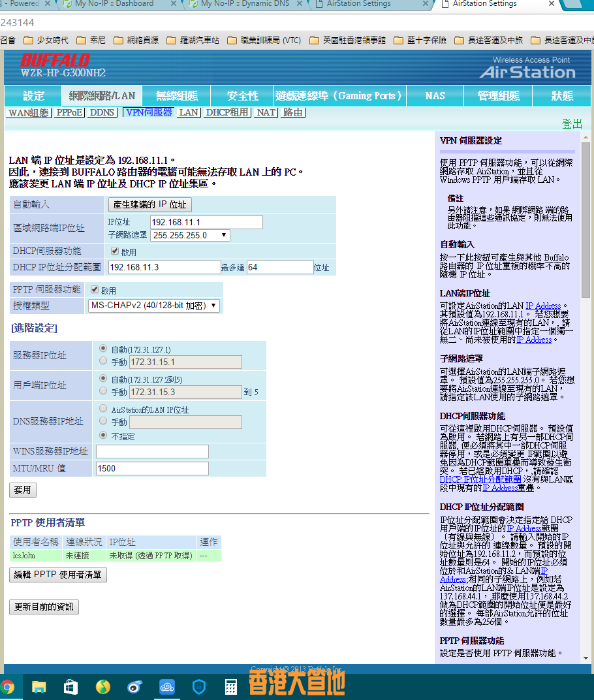594x700 pixels.
Task: Open the 狀態 tab
Action: (x=562, y=96)
